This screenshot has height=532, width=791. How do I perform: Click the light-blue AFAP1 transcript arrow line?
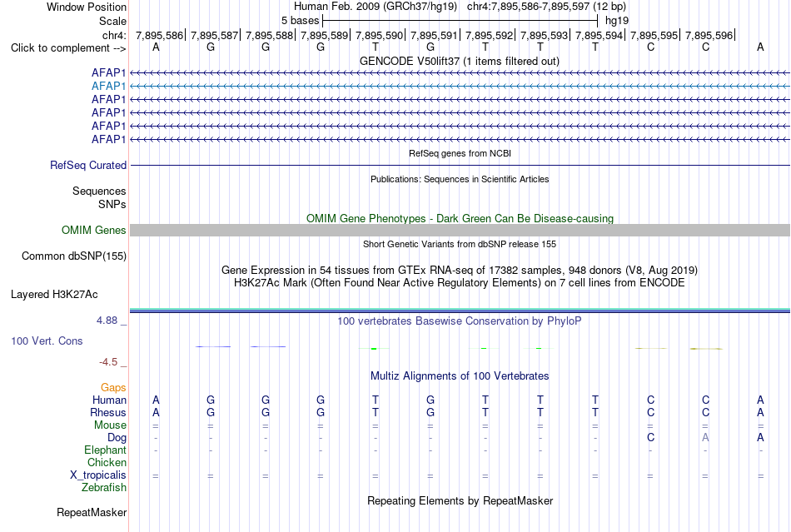(460, 87)
